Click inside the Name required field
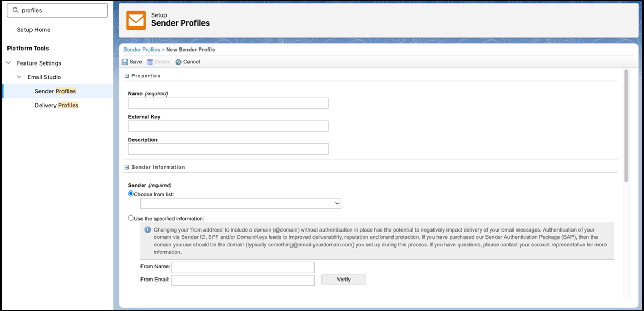Viewport: 644px width, 311px height. [x=228, y=103]
